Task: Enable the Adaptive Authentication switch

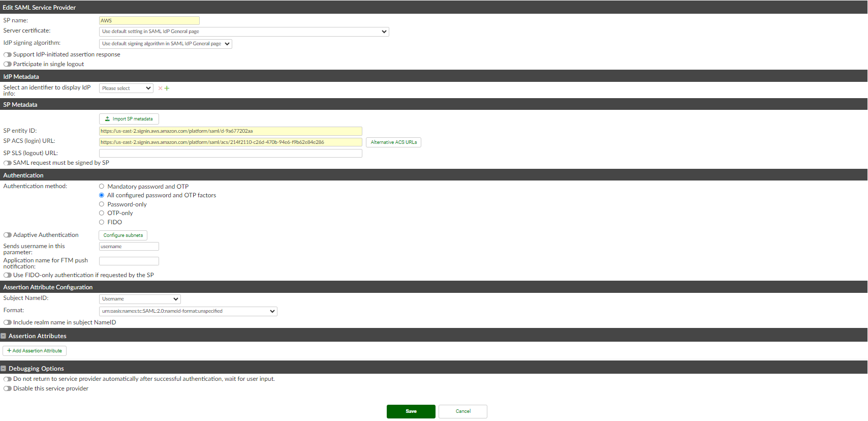Action: coord(8,235)
